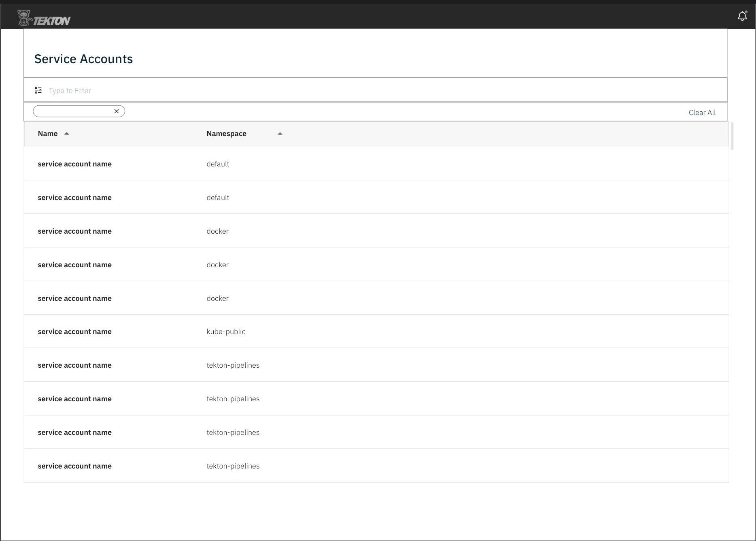Select the Name column header
756x541 pixels.
tap(47, 133)
